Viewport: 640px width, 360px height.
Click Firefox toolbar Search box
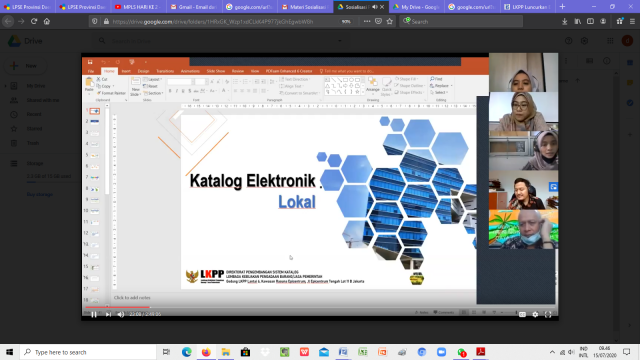461,21
